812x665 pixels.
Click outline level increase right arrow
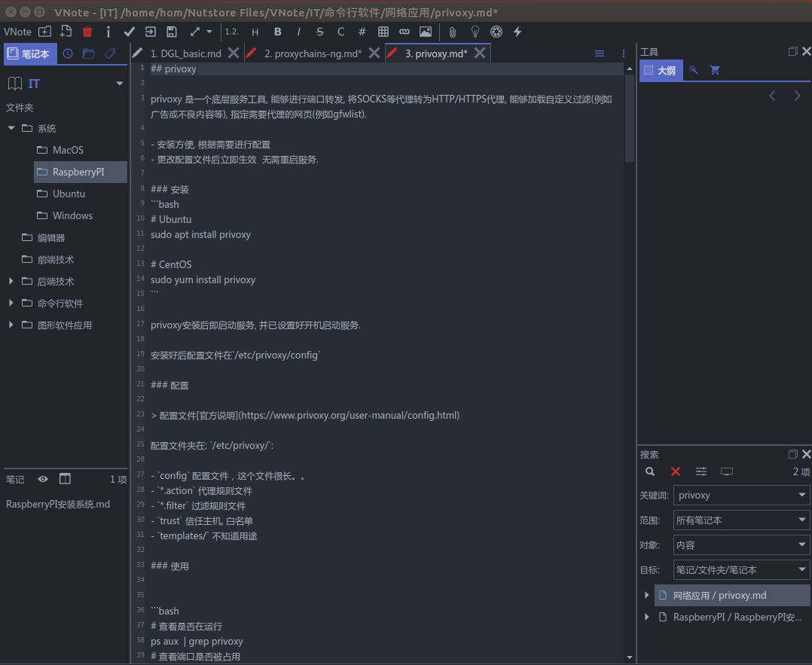pos(797,96)
